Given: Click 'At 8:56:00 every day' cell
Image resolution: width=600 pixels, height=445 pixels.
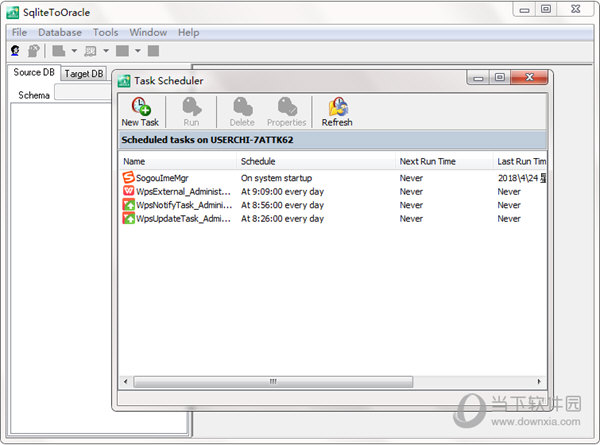Looking at the screenshot, I should (x=282, y=205).
